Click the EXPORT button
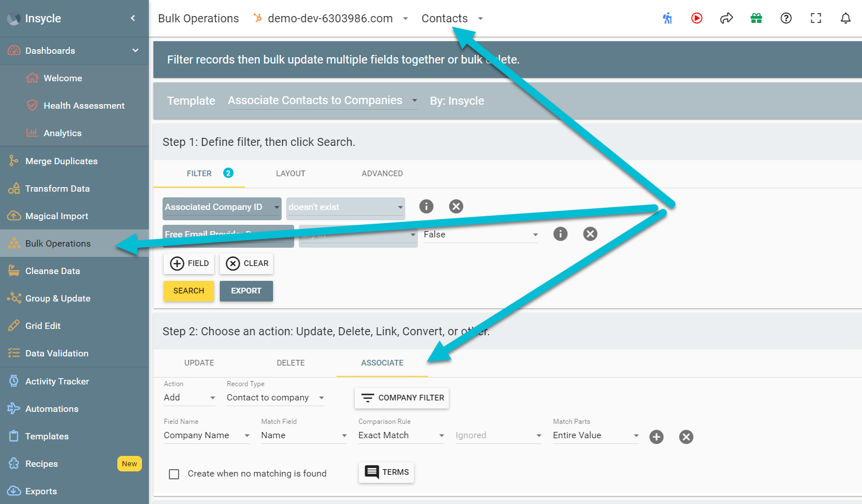The image size is (862, 504). [246, 291]
